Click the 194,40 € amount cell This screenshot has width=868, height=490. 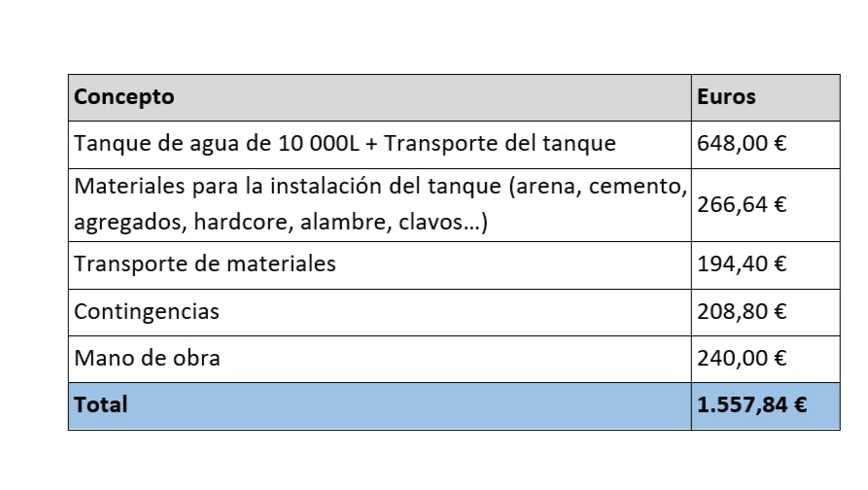(x=766, y=265)
